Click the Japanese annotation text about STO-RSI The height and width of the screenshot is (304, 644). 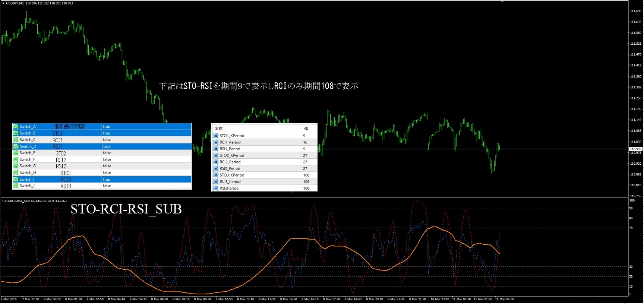(259, 86)
